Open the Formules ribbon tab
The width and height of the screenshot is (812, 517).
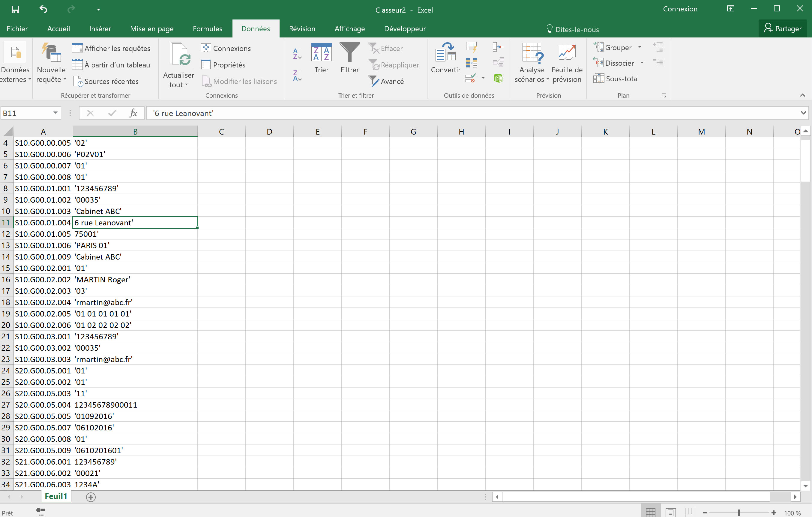(x=207, y=29)
